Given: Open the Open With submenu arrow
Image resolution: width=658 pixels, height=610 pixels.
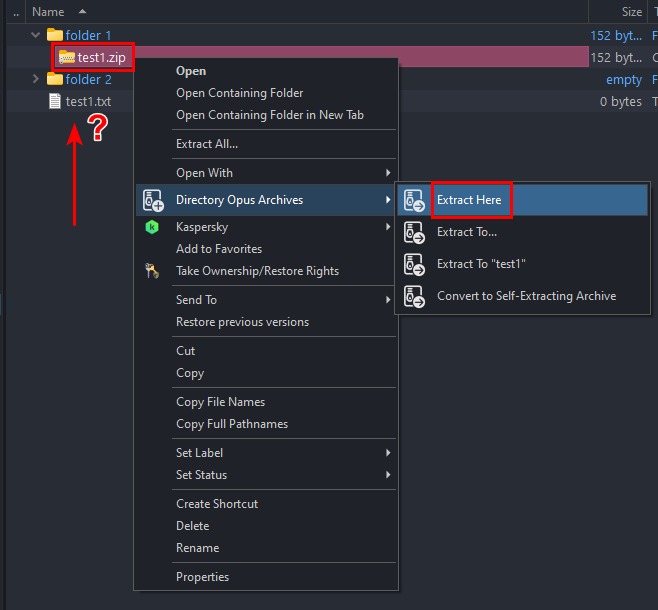Looking at the screenshot, I should pyautogui.click(x=388, y=173).
